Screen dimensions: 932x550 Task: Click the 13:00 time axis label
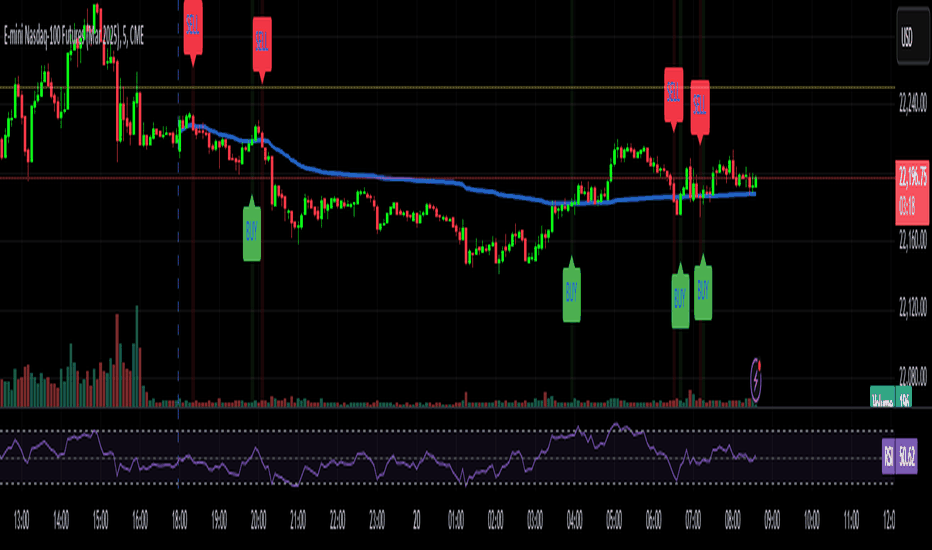(21, 520)
